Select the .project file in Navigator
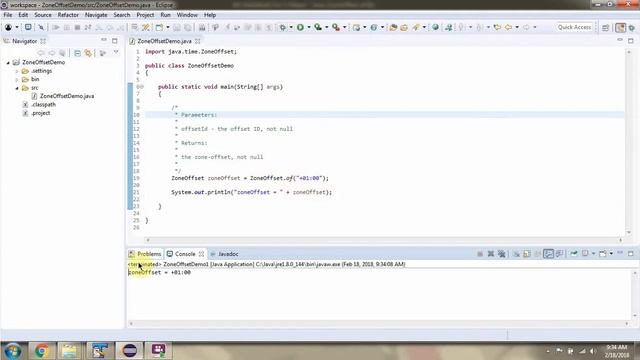The image size is (640, 360). click(x=40, y=113)
